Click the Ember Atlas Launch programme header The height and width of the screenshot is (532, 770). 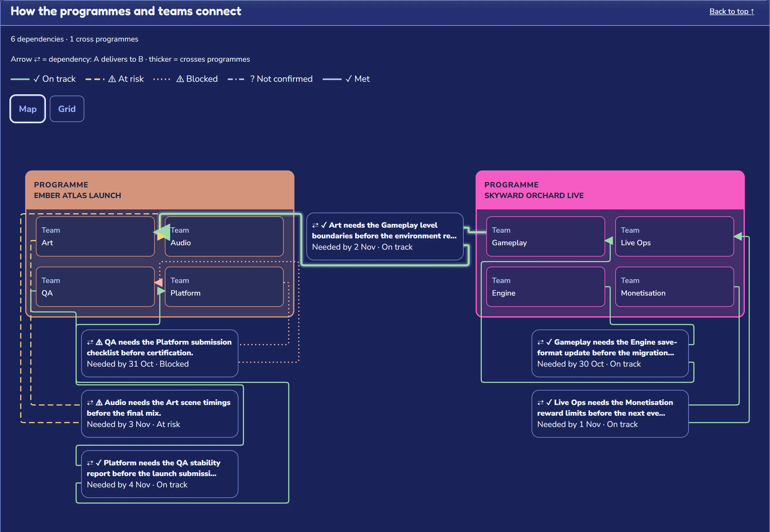click(160, 190)
